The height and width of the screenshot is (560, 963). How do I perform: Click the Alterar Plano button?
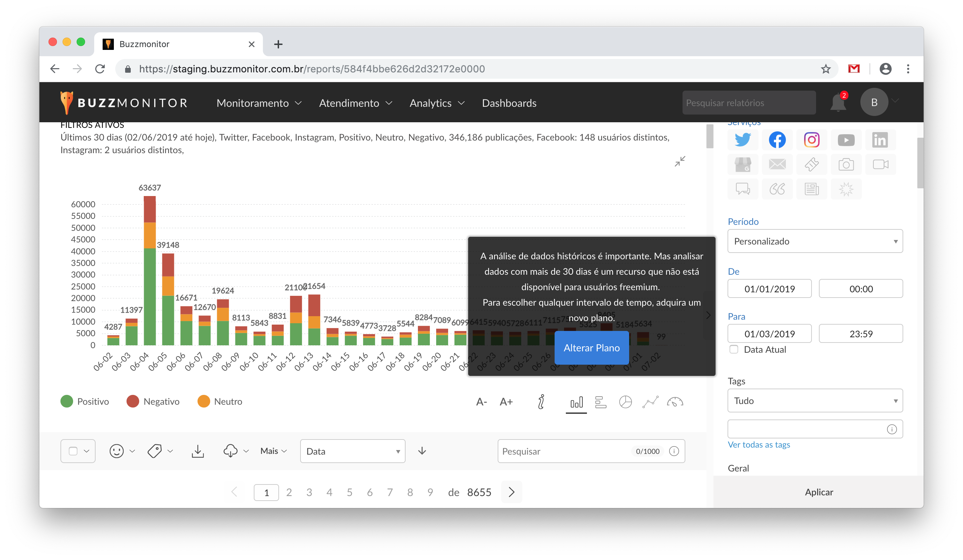(x=591, y=347)
